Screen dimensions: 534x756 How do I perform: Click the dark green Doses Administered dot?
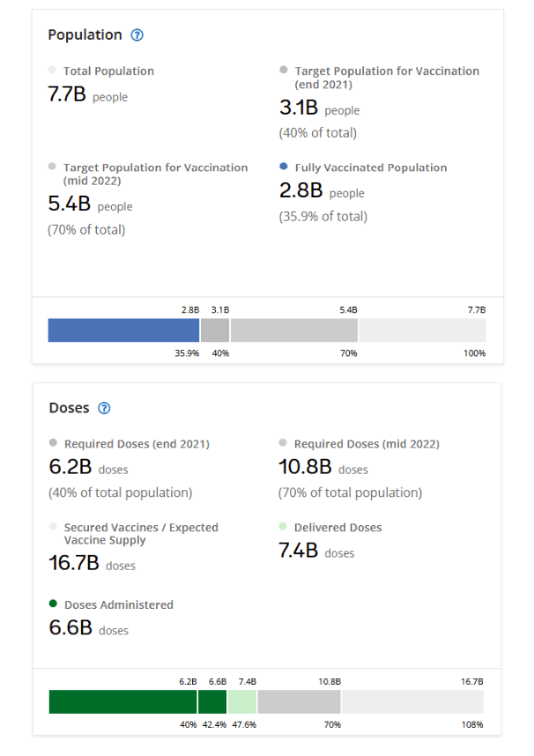click(53, 604)
